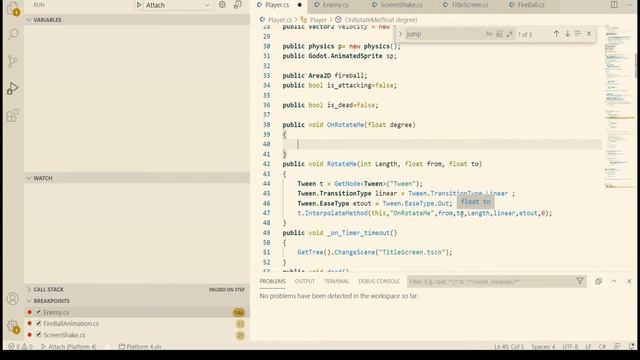Image resolution: width=640 pixels, height=360 pixels.
Task: Open the Explorer view in activity bar
Action: (13, 8)
